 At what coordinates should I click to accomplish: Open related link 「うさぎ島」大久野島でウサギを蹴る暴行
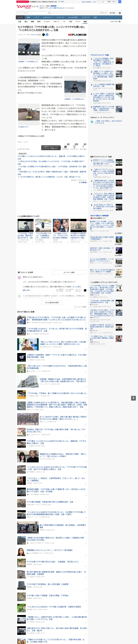tap(52, 168)
